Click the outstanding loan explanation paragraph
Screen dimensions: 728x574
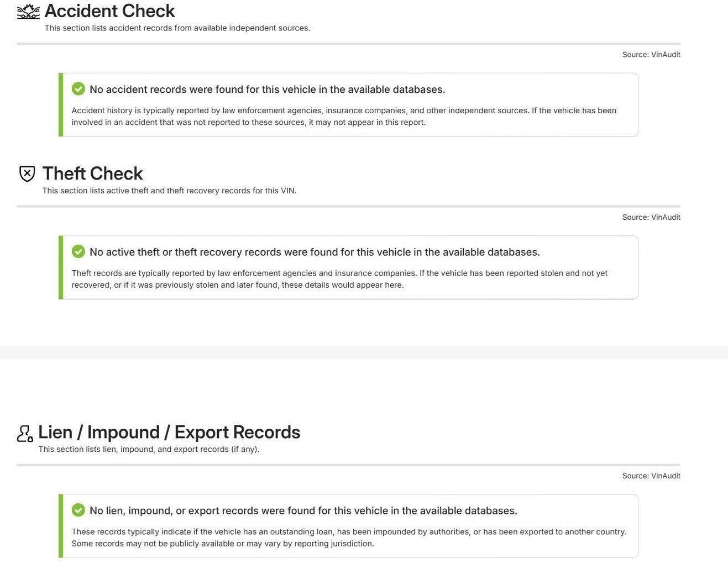tap(349, 538)
